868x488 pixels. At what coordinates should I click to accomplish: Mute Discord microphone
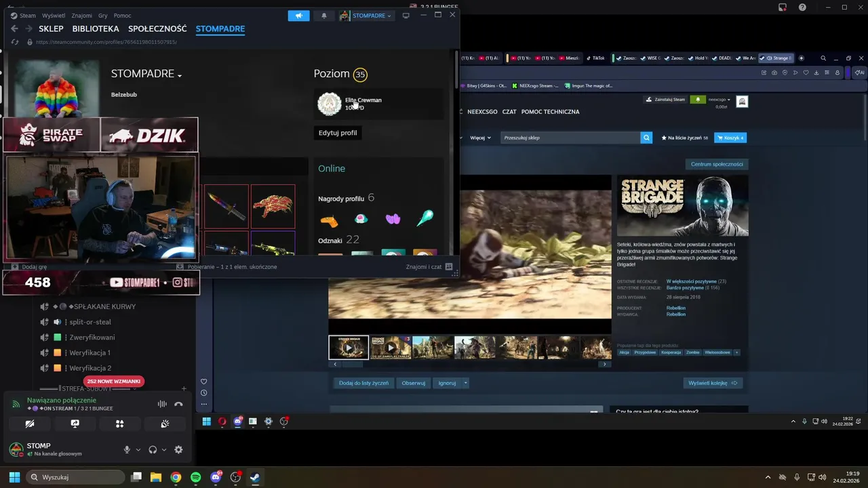tap(127, 449)
